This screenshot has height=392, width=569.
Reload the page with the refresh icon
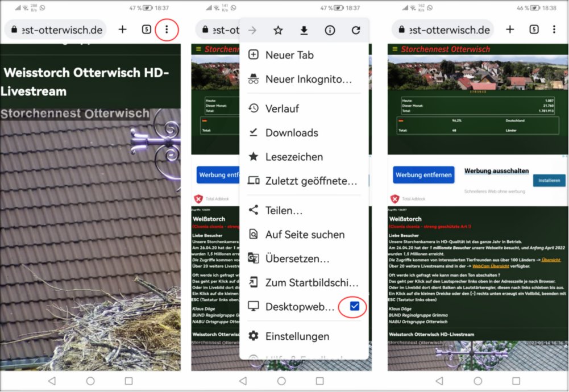coord(355,30)
